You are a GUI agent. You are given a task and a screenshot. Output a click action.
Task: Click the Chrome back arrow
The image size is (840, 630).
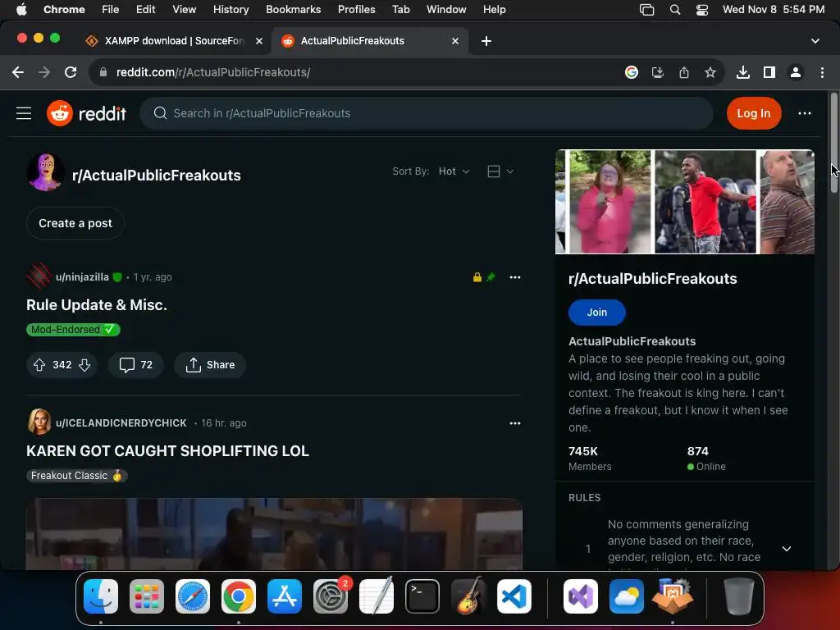point(18,72)
